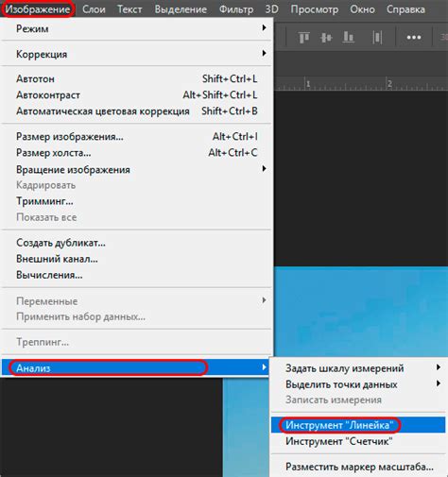This screenshot has height=477, width=448.
Task: Open the Слои menu
Action: 94,9
